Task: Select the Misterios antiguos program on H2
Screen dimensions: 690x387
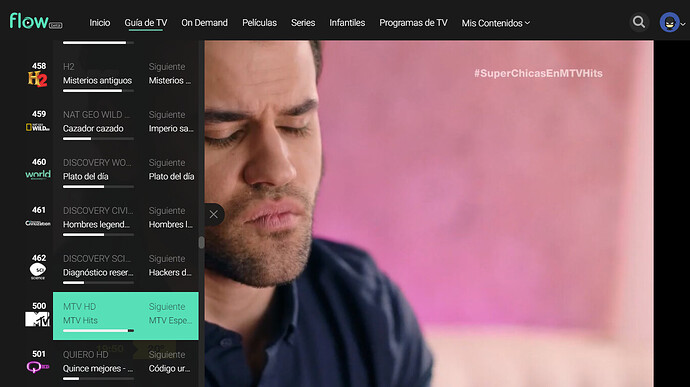Action: 97,81
